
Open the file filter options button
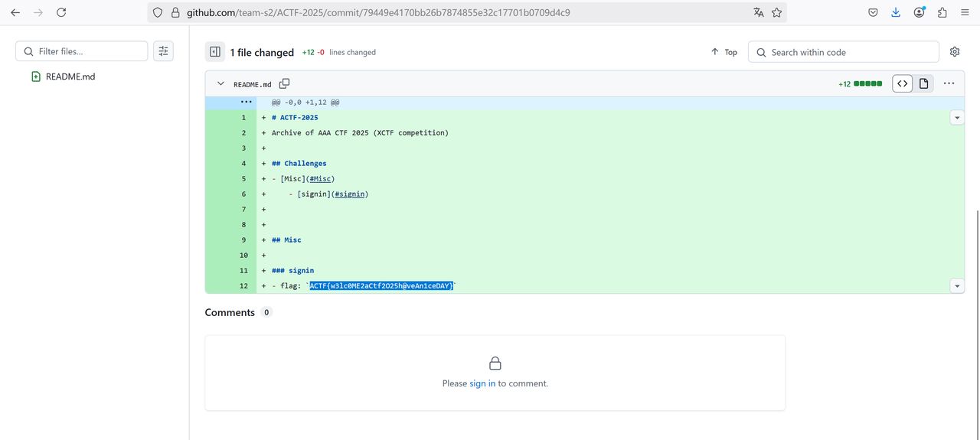click(x=163, y=51)
